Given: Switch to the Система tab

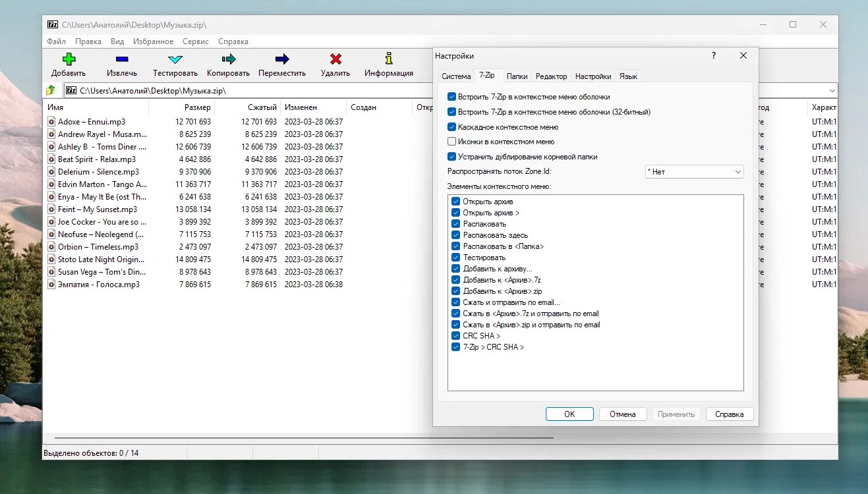Looking at the screenshot, I should (x=456, y=76).
